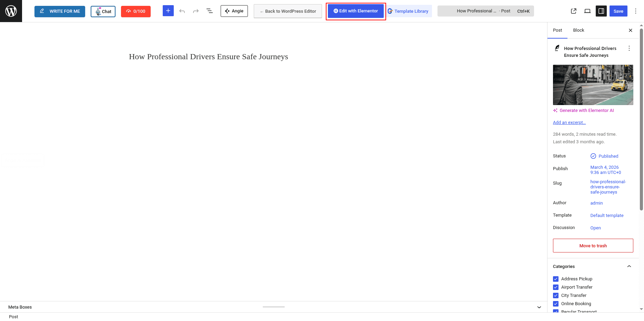Go back to WordPress Editor
This screenshot has height=321, width=644.
point(288,11)
